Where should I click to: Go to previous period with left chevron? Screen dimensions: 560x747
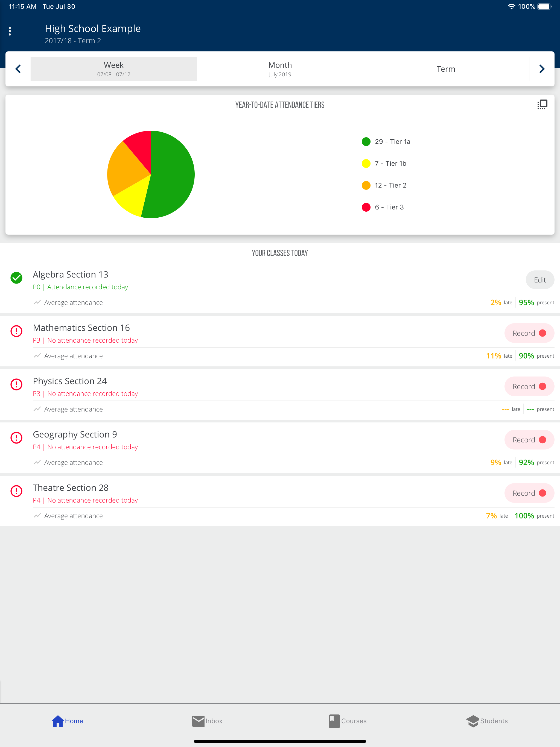click(x=18, y=69)
